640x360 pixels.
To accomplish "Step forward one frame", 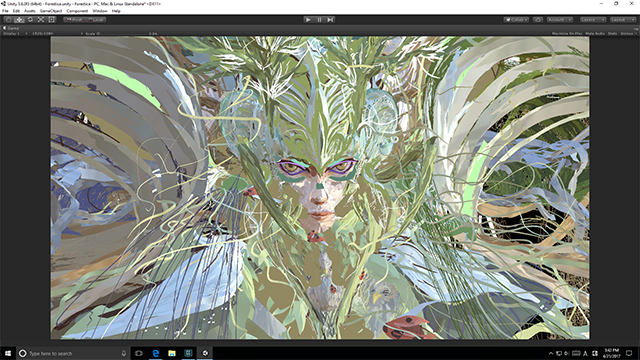I will tap(330, 20).
